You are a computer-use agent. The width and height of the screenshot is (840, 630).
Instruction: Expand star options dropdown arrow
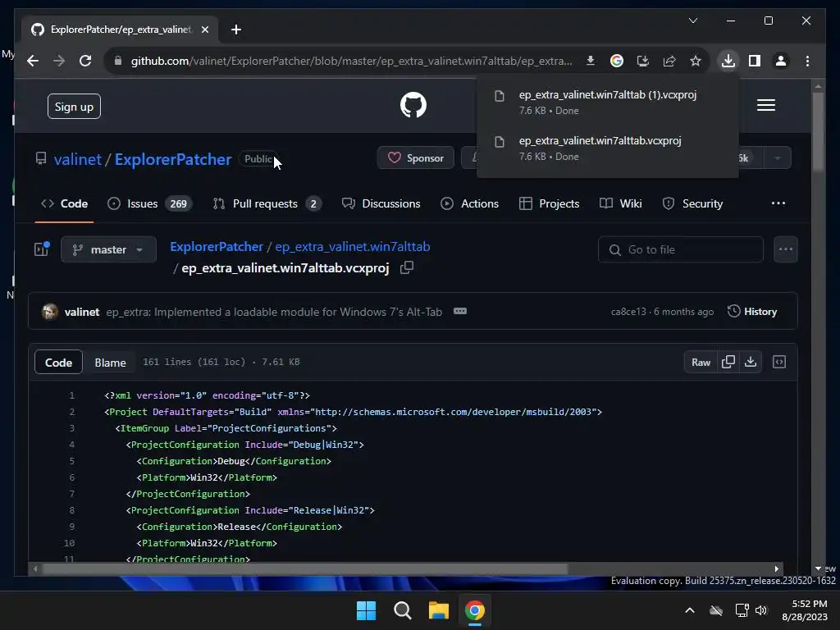pyautogui.click(x=778, y=158)
